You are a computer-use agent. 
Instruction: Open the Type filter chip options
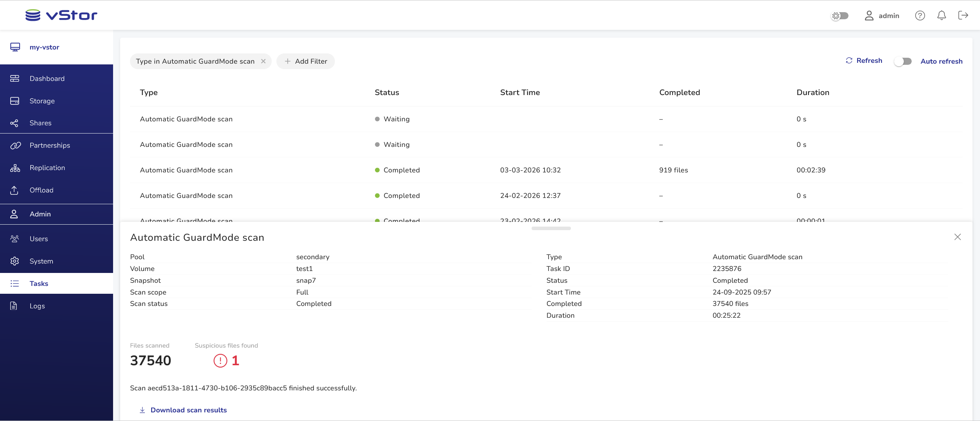[195, 61]
